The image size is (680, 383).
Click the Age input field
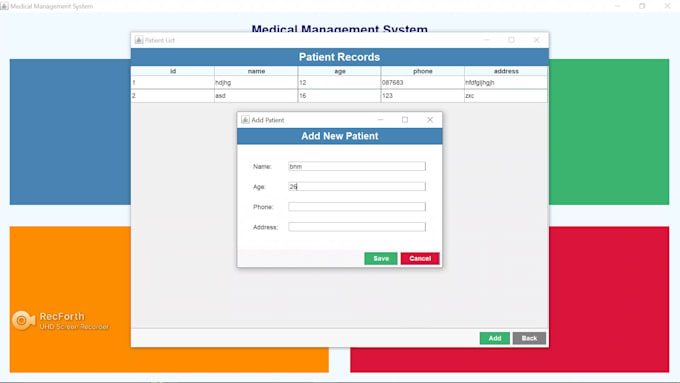tap(357, 187)
